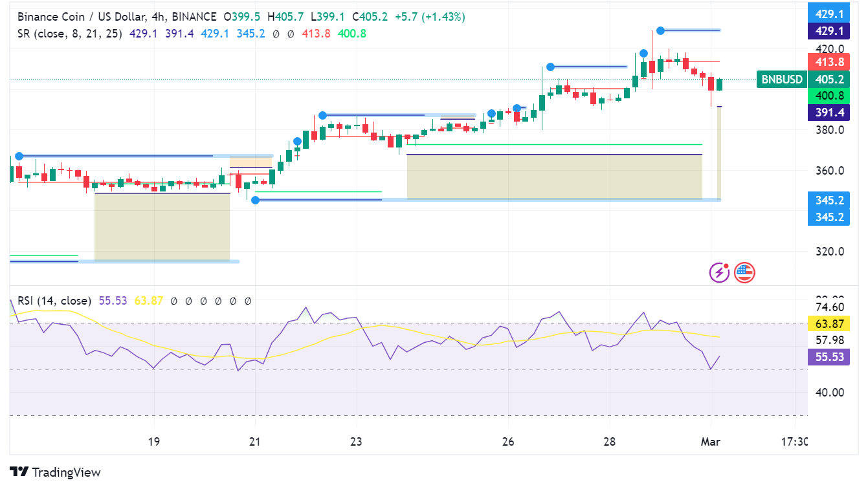Click the green 400.8 value in SR legend
868x489 pixels.
click(352, 33)
